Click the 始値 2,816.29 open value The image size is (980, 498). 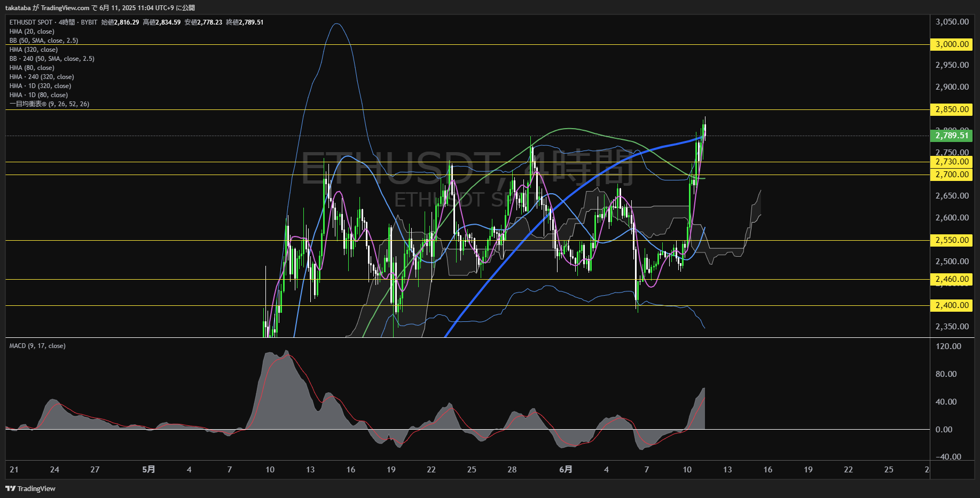120,22
